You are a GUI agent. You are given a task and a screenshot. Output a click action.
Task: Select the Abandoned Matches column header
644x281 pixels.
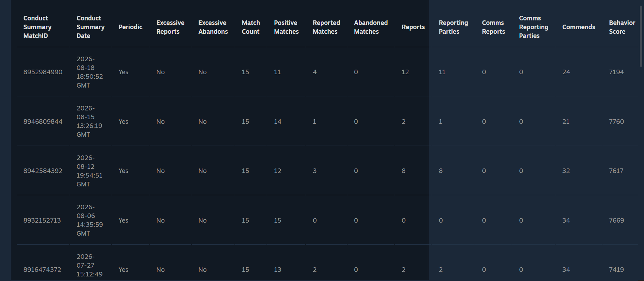pyautogui.click(x=371, y=27)
